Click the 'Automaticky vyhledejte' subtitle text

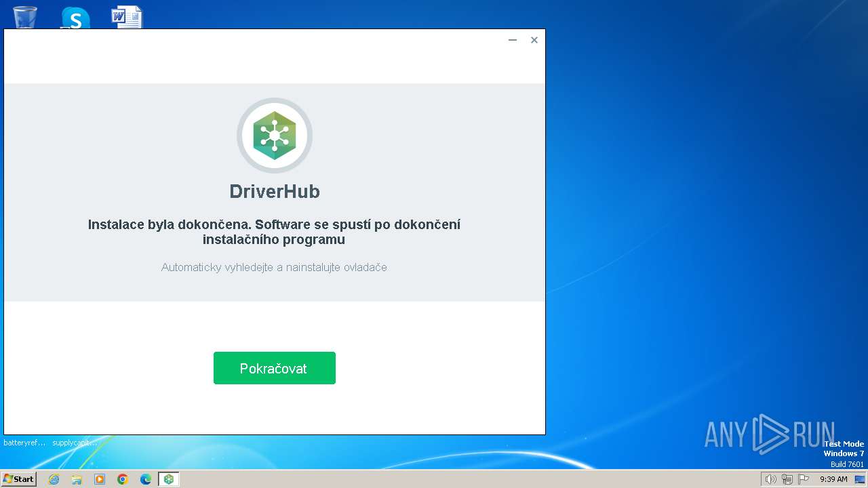[x=274, y=267]
